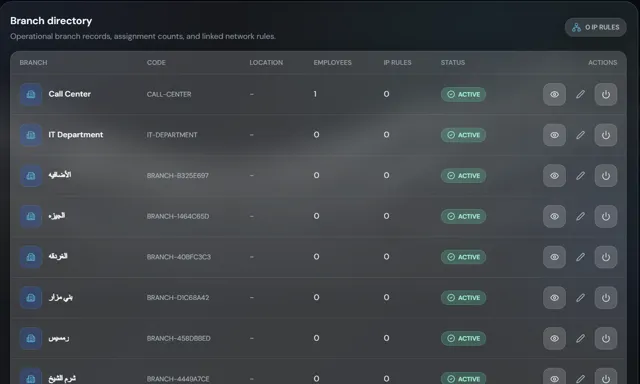Click branch icon in BRANCH-B325E697 row
640x384 pixels.
tap(31, 175)
